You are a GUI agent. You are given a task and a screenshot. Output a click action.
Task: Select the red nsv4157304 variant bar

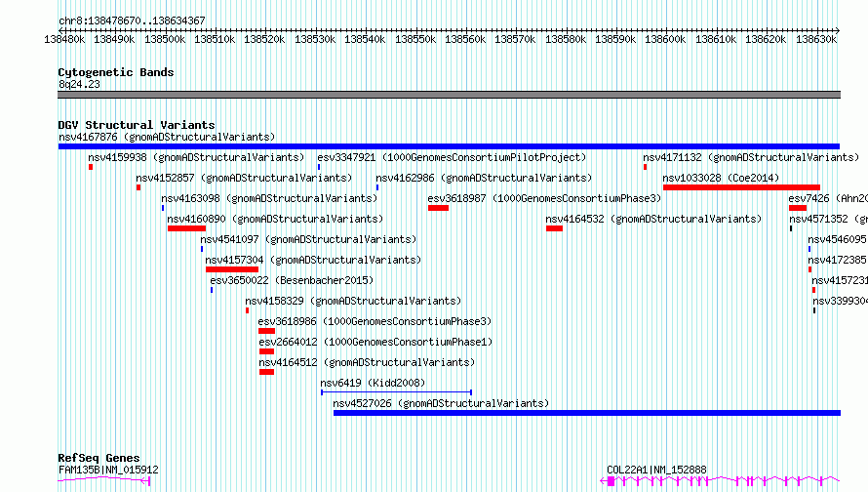[232, 269]
